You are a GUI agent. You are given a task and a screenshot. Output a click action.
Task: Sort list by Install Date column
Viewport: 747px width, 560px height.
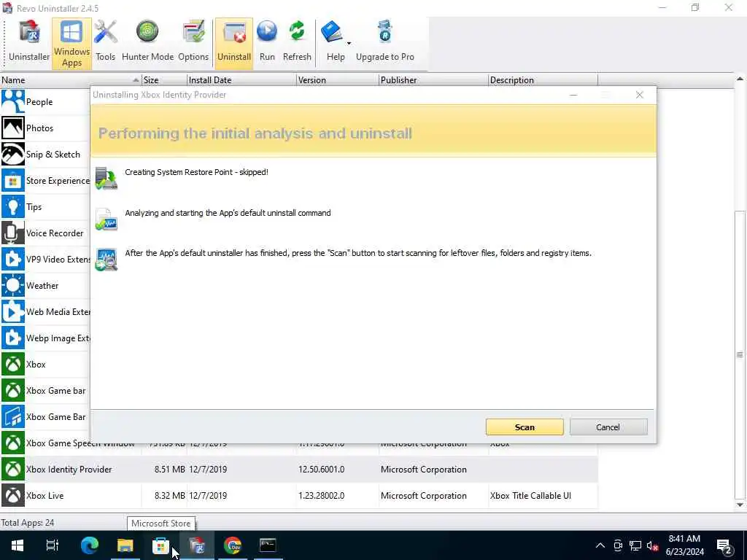tap(241, 80)
